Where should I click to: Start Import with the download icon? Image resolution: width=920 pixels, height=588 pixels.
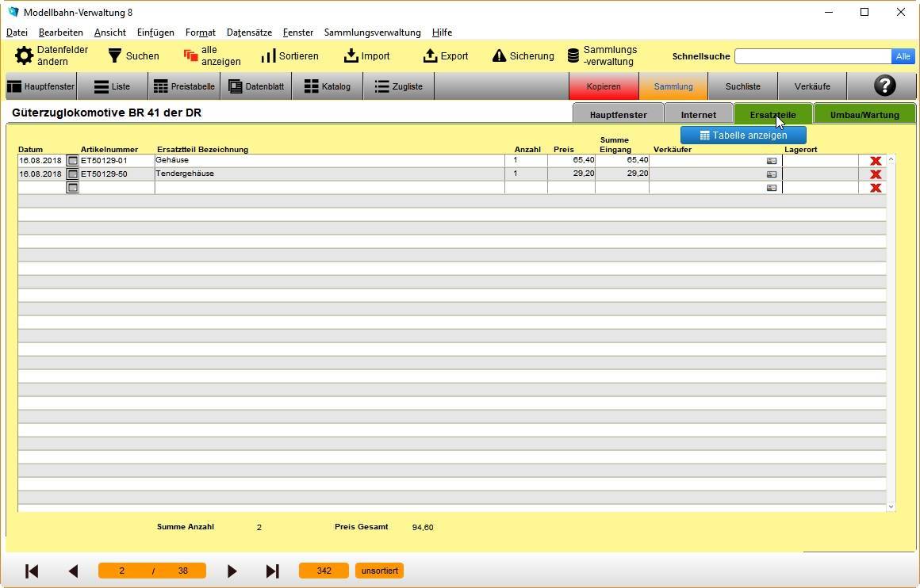(x=351, y=56)
